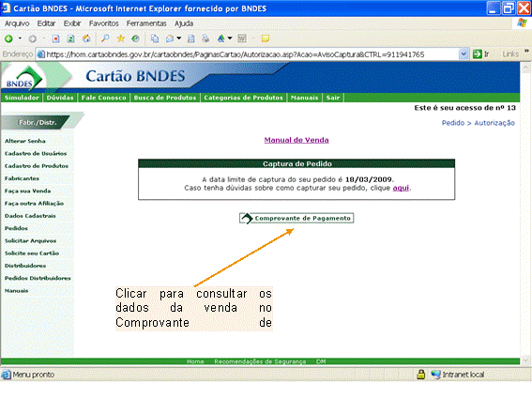Expand toolbar overflow chevron near Links
Screen dimensions: 532x399
point(526,51)
